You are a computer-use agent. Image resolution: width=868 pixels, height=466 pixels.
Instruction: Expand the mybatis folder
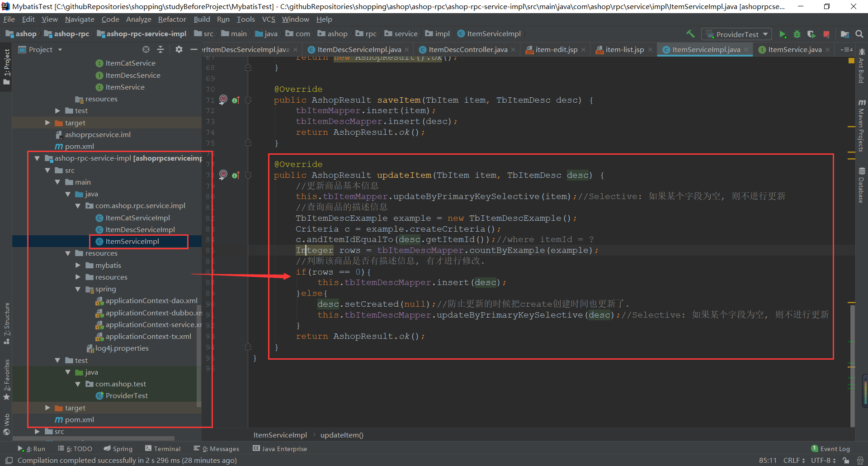(x=78, y=265)
